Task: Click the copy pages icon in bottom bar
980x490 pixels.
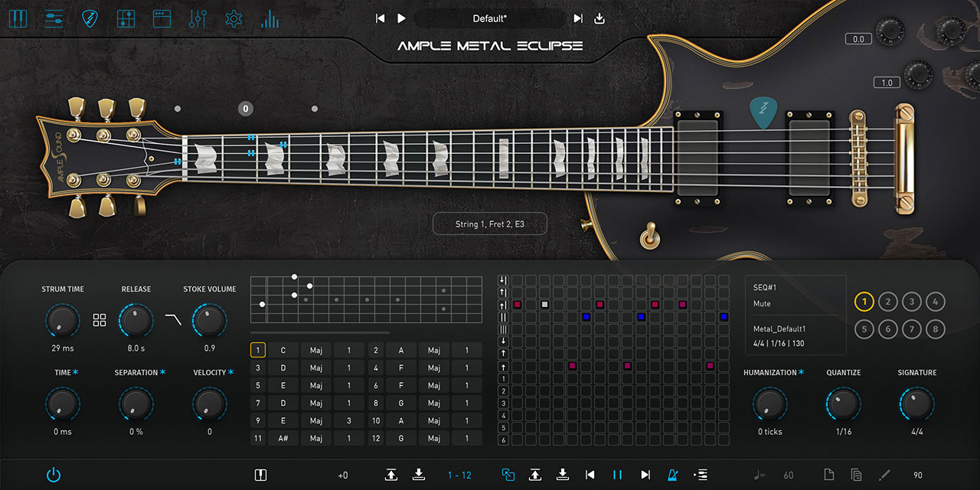Action: pyautogui.click(x=857, y=475)
